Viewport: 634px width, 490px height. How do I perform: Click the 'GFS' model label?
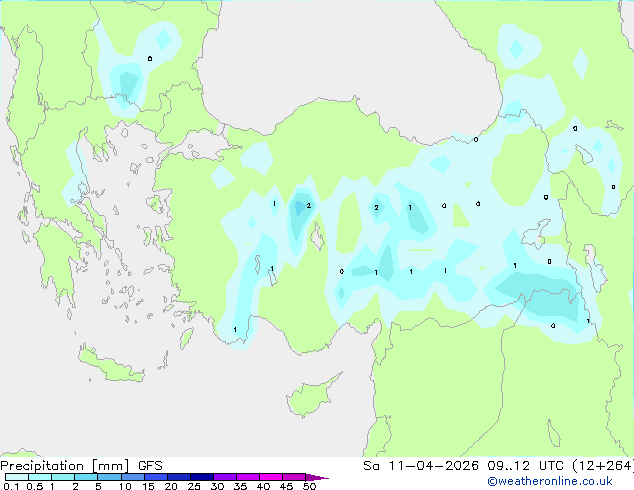coord(150,466)
